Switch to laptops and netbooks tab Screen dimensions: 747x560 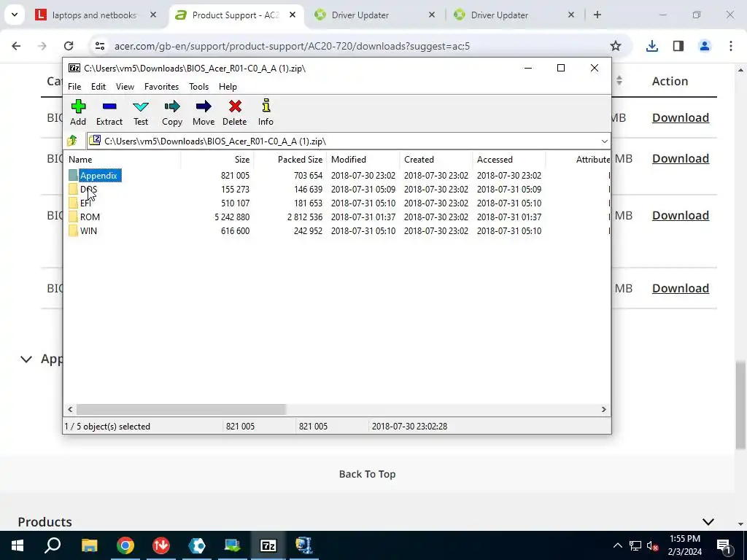(94, 15)
